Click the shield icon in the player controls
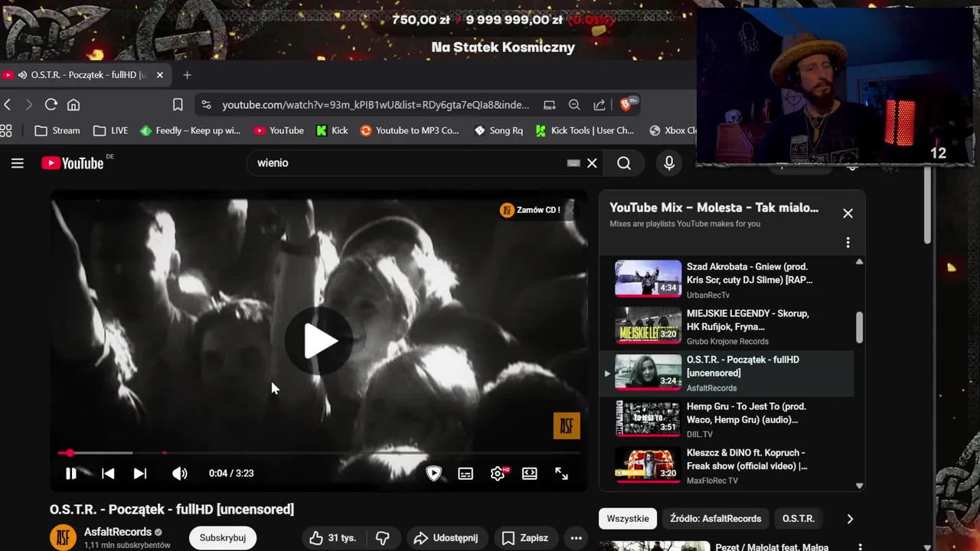 click(433, 474)
